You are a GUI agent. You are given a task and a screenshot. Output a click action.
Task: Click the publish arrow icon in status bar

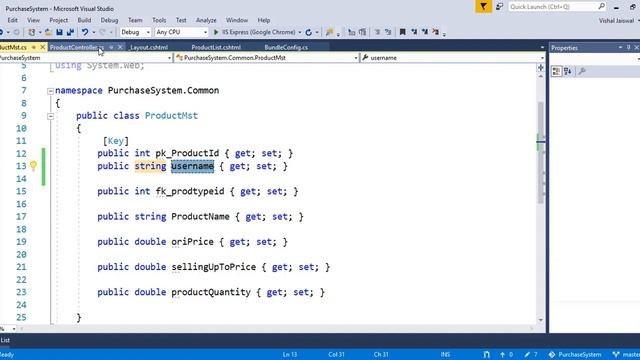coord(502,355)
